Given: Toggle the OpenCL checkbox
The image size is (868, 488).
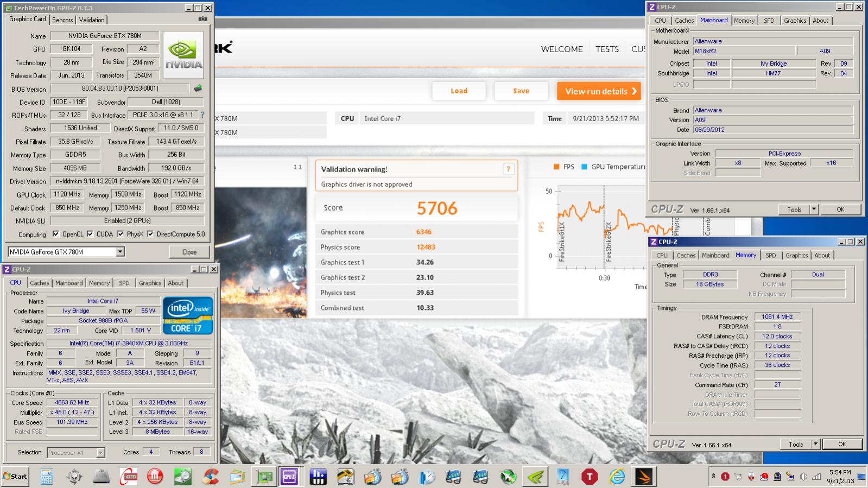Looking at the screenshot, I should tap(55, 234).
